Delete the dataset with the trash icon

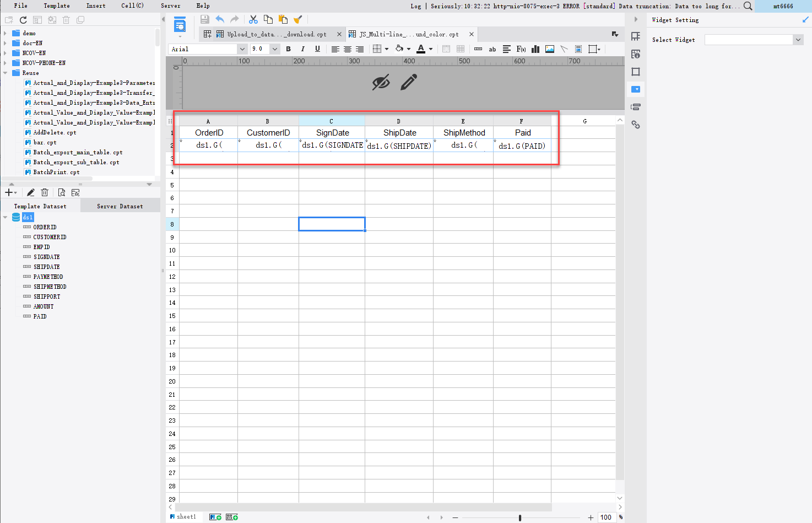(45, 192)
